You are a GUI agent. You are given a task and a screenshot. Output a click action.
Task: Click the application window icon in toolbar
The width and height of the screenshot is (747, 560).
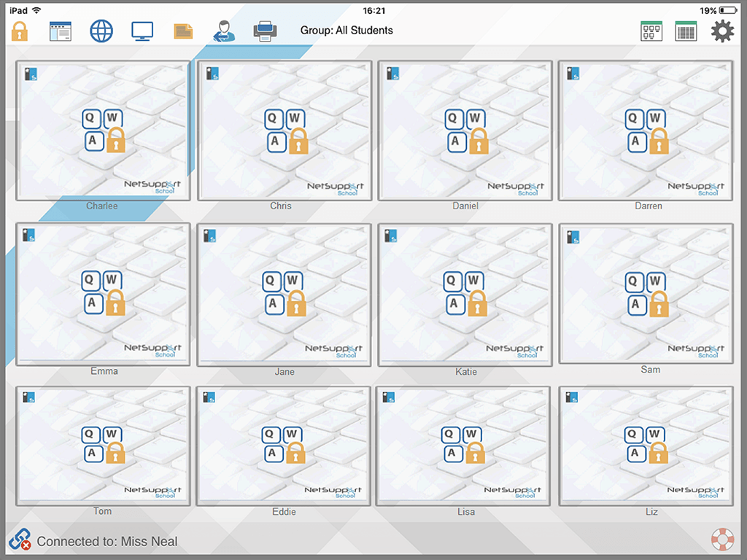[x=61, y=31]
